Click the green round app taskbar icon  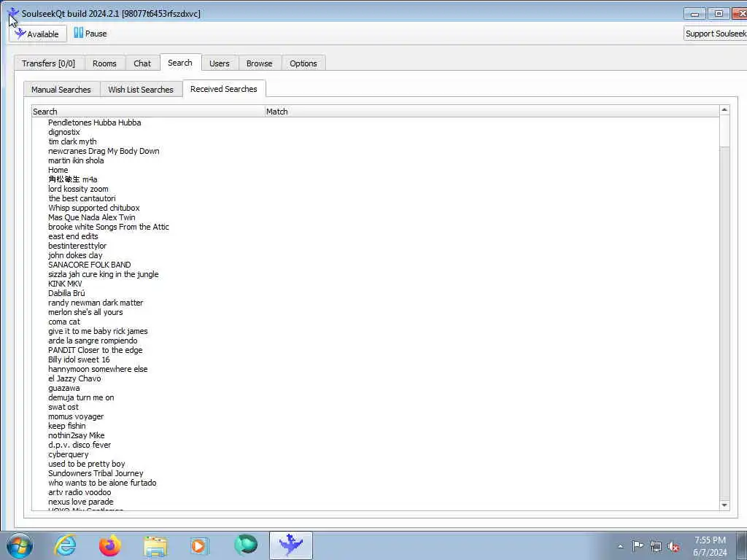pyautogui.click(x=245, y=545)
